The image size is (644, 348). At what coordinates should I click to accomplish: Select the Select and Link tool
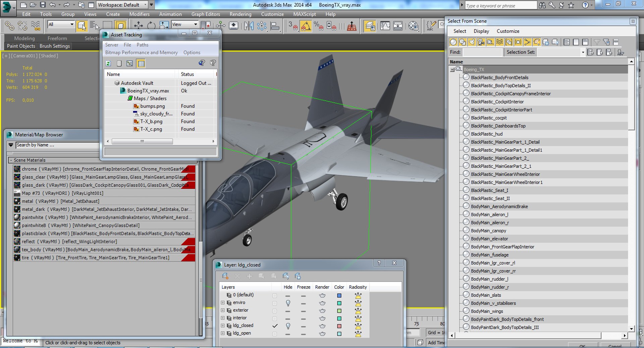pos(9,26)
